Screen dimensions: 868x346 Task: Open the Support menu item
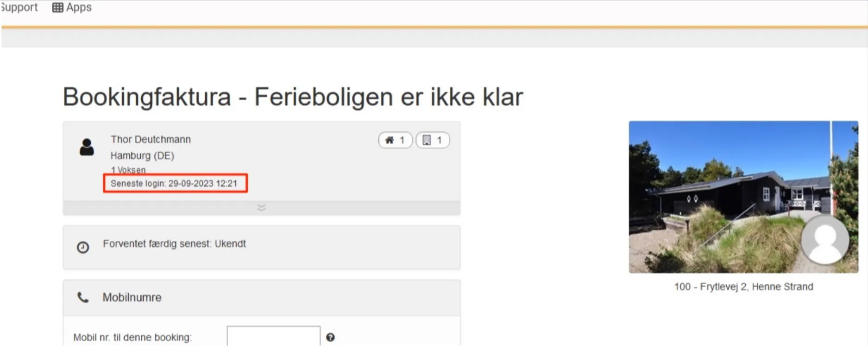pos(19,7)
